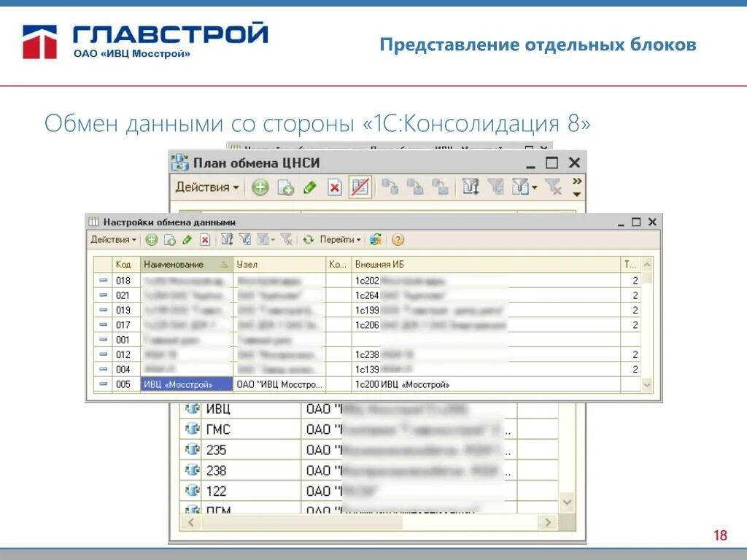747x560 pixels.
Task: Select row with code 019
Action: [x=367, y=310]
